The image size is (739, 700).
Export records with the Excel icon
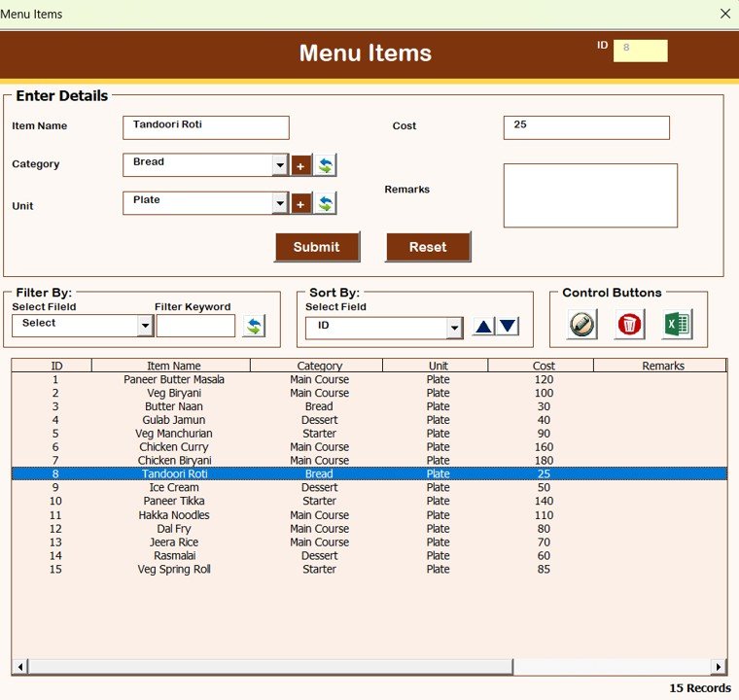[677, 325]
